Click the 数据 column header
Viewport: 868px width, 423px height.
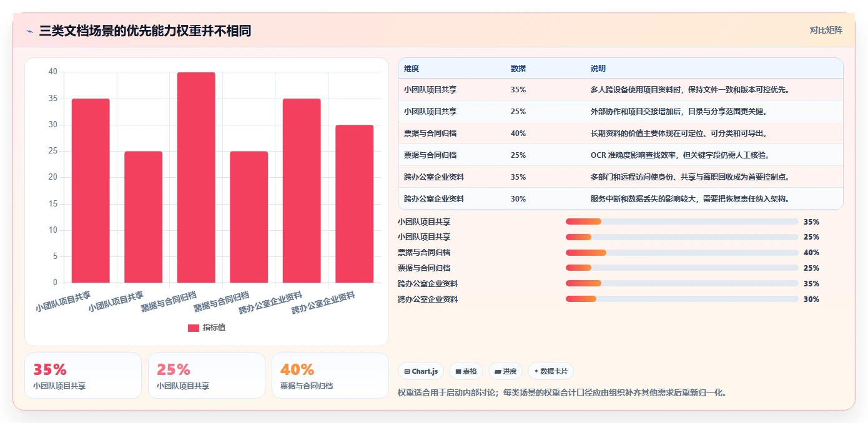coord(518,69)
